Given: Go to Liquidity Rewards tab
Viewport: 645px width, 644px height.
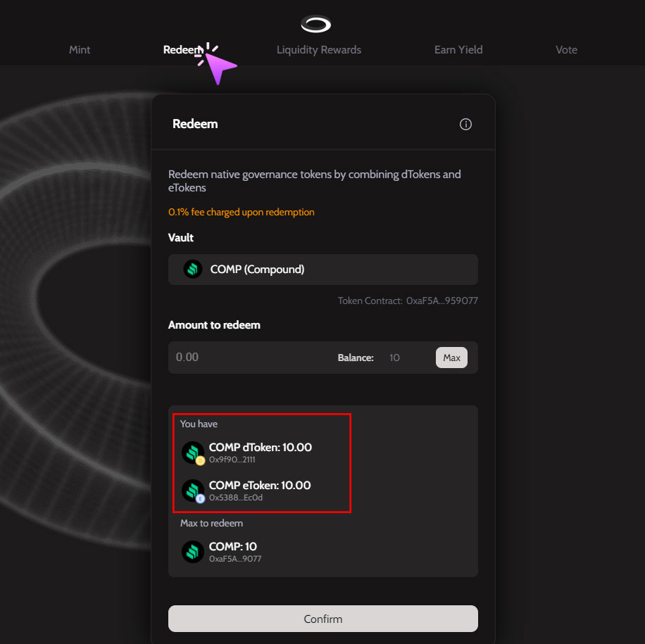Looking at the screenshot, I should pyautogui.click(x=319, y=50).
